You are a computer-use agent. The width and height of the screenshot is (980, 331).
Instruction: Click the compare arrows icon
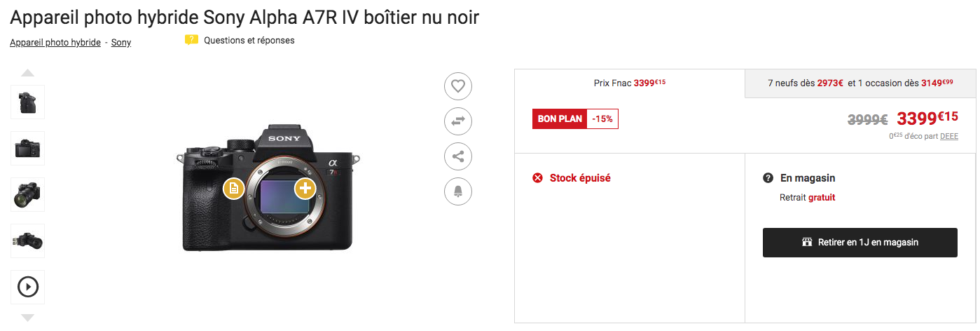click(x=458, y=121)
